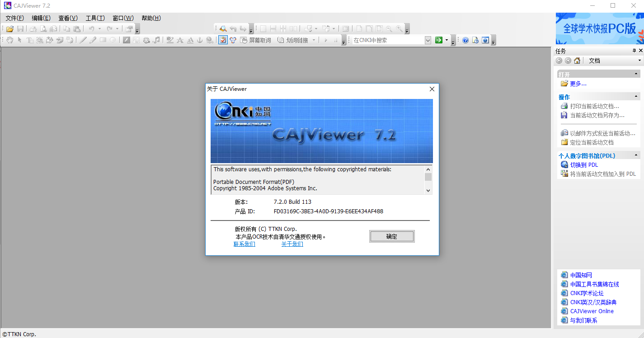Click the Print icon in toolbar
The image size is (644, 338).
click(x=33, y=29)
